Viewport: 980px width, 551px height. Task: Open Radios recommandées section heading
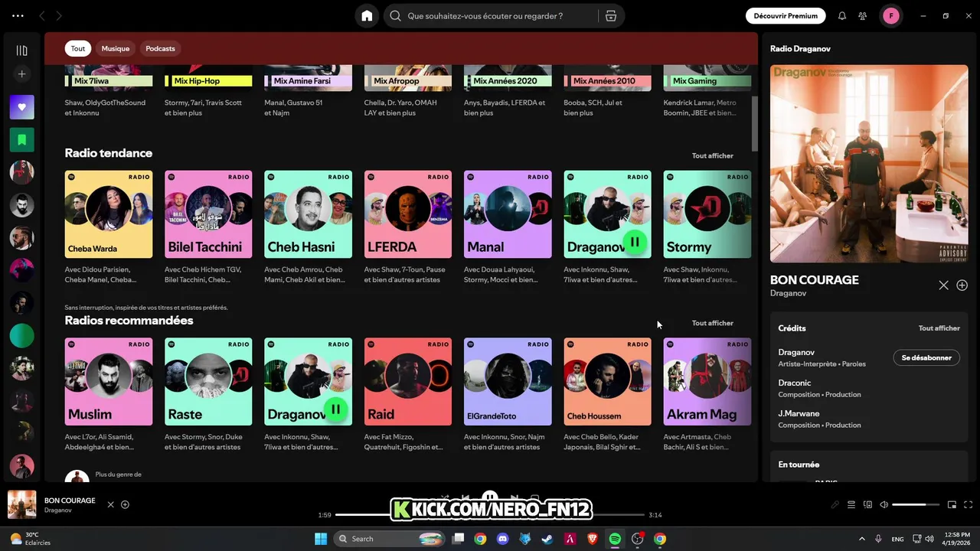pos(129,321)
